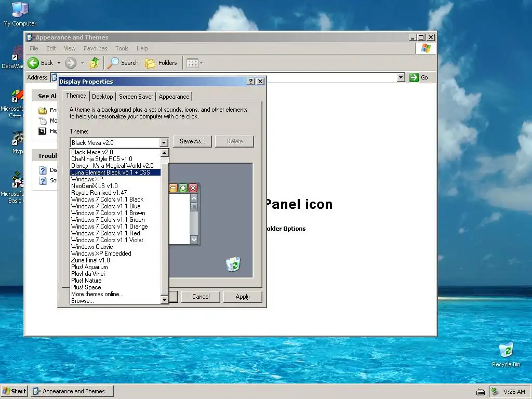Choose Browse... in theme list

pyautogui.click(x=115, y=301)
